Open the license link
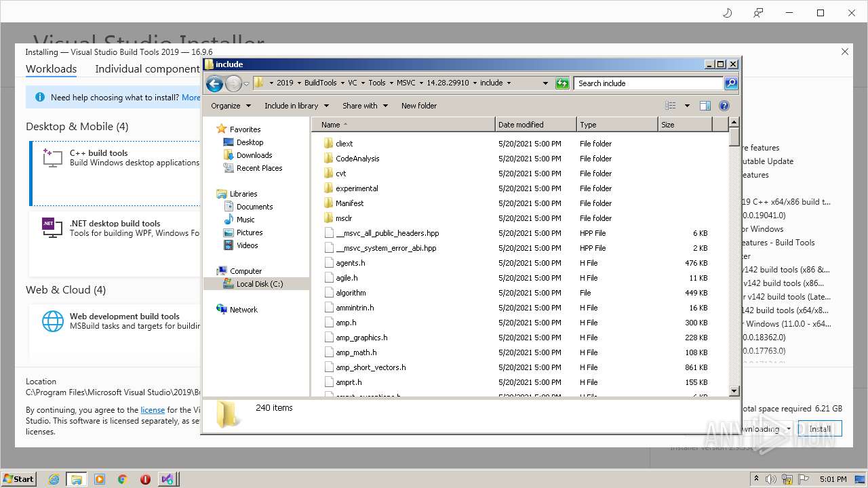Viewport: 868px width, 488px height. click(153, 410)
